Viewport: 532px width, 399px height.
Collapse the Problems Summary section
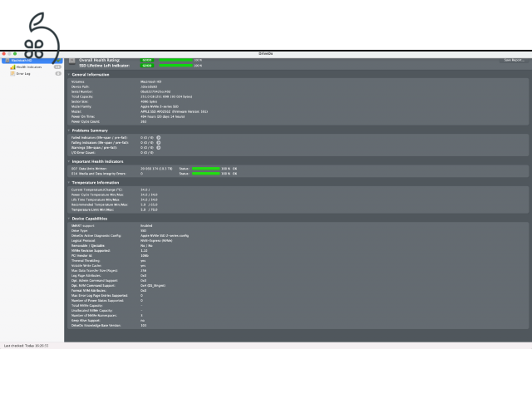69,131
